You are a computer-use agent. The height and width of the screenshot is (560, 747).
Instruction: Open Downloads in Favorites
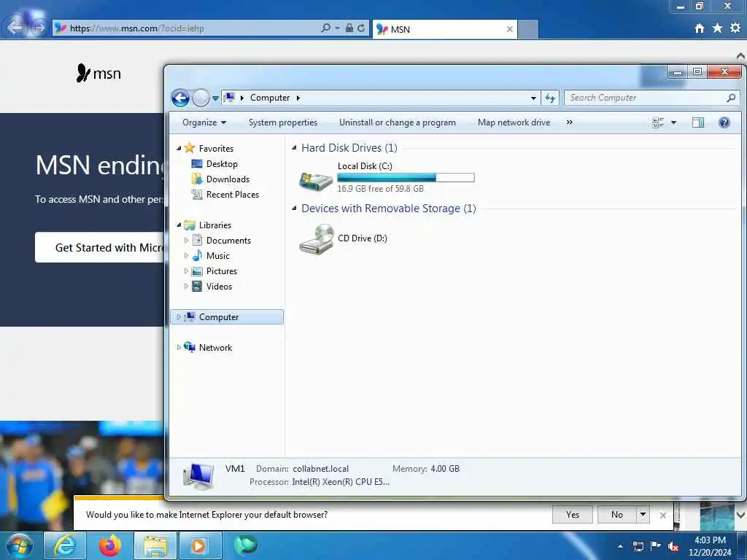click(x=228, y=179)
